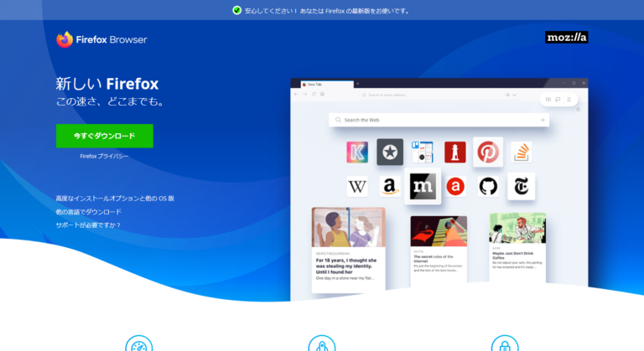Viewport: 644px width, 351px height.
Task: Click the green checkmark icon in top banner
Action: (236, 10)
